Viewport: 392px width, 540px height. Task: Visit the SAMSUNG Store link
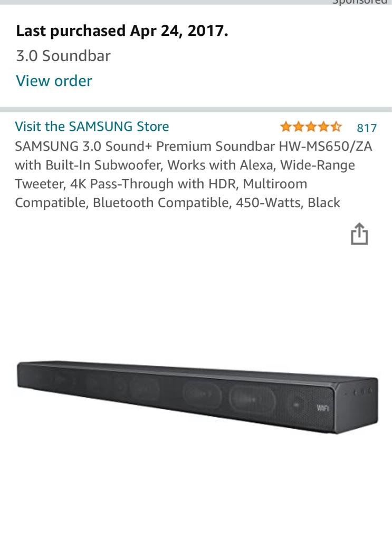92,127
